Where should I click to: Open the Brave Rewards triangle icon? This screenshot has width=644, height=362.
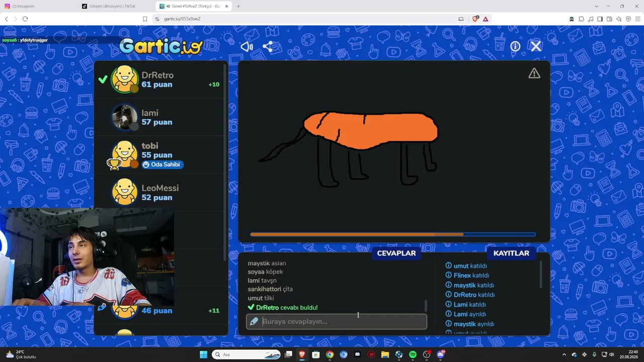click(486, 19)
